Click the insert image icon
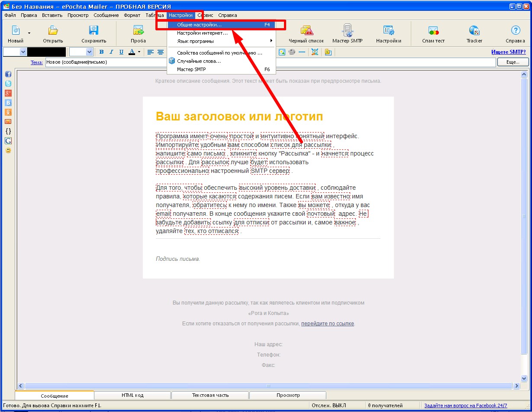532x412 pixels. click(x=282, y=52)
